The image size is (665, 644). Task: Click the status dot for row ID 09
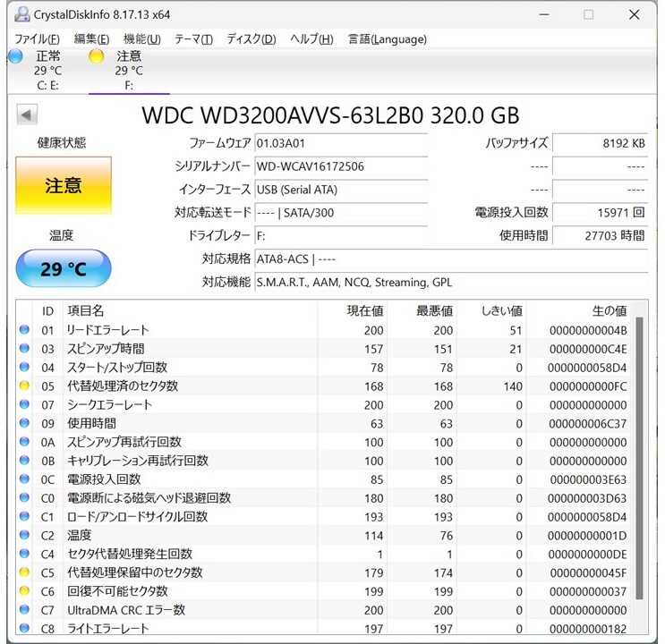[x=24, y=423]
